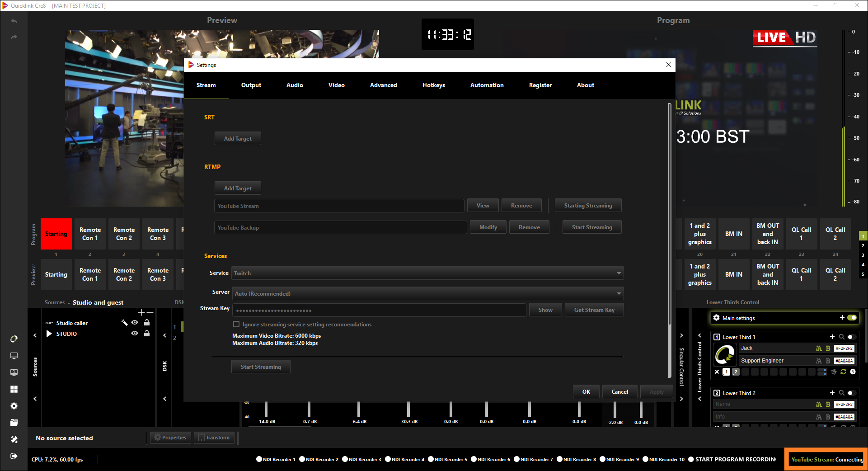868x471 pixels.
Task: Click the exit icon at sidebar bottom
Action: [x=14, y=456]
